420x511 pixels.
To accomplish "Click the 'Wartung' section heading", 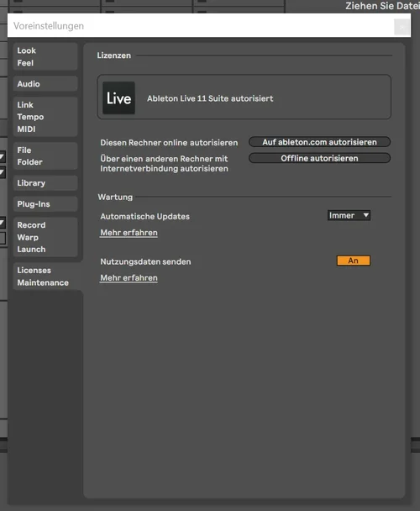I will tap(115, 198).
